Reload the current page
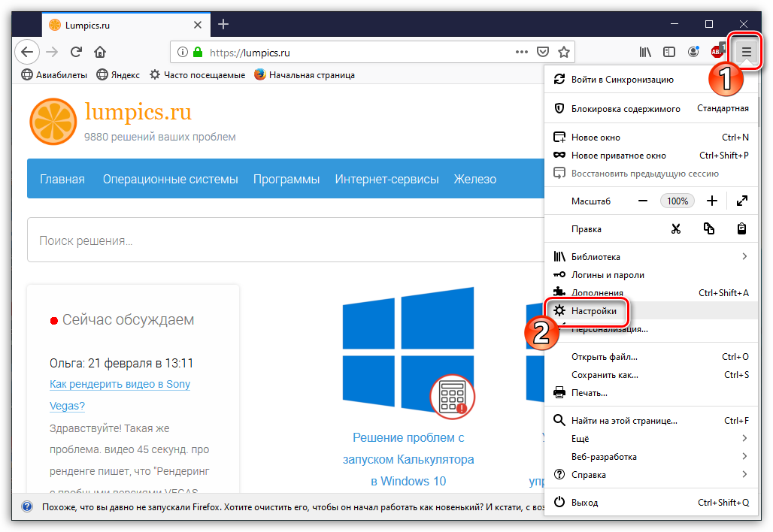Screen dimensions: 773x532 (76, 52)
